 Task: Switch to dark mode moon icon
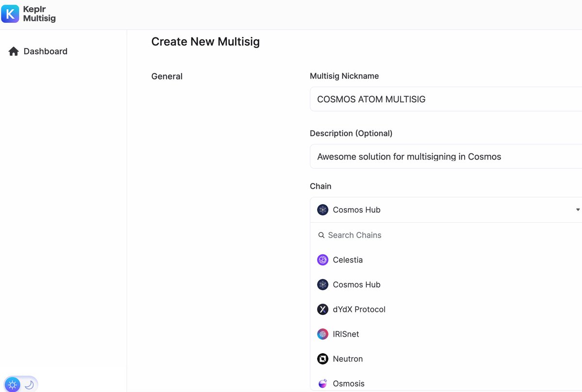click(x=29, y=385)
